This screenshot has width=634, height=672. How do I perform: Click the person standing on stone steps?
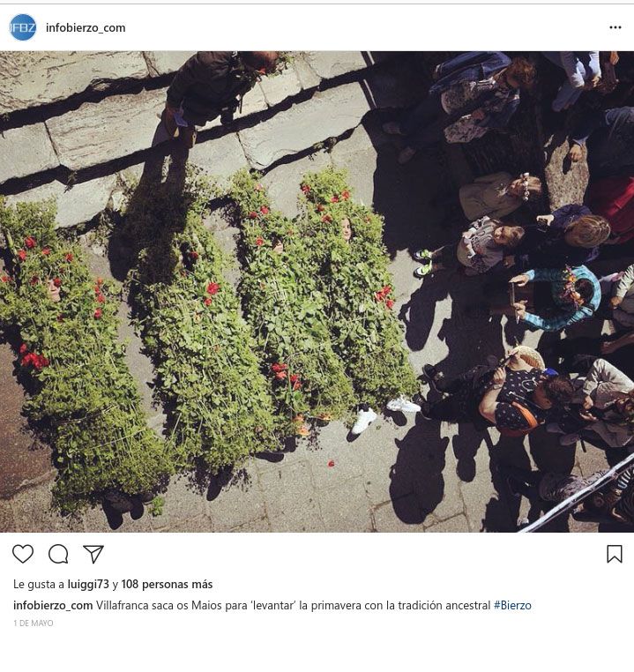214,99
